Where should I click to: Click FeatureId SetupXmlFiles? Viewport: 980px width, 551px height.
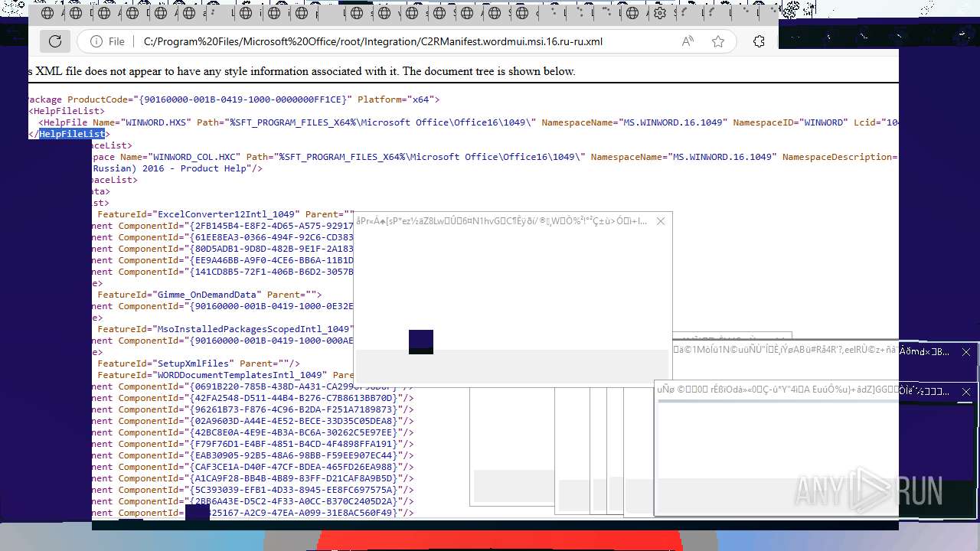pyautogui.click(x=194, y=364)
